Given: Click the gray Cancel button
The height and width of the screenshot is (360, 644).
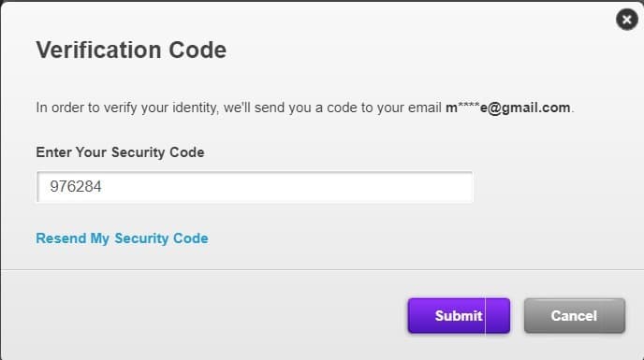Looking at the screenshot, I should (575, 316).
